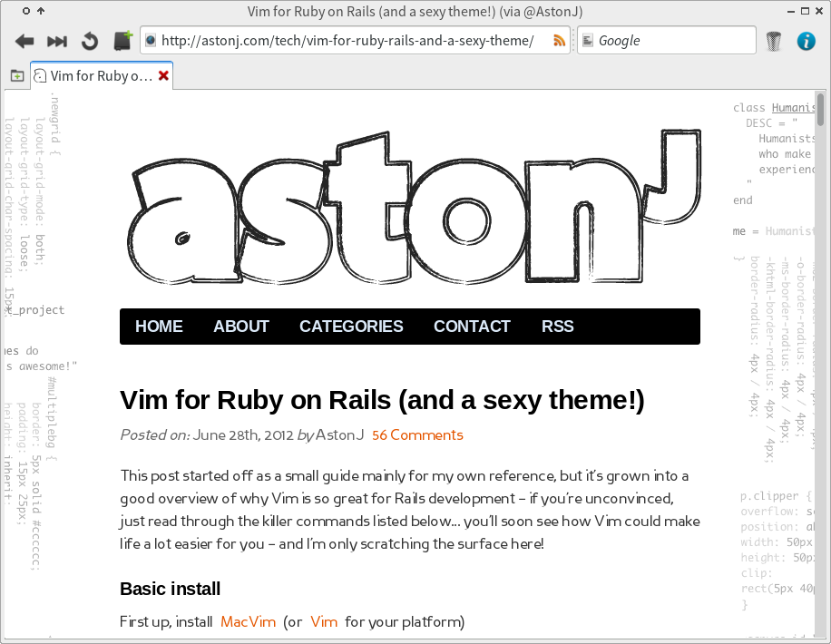831x644 pixels.
Task: Click the window menu circle icon in the title bar
Action: tap(26, 11)
